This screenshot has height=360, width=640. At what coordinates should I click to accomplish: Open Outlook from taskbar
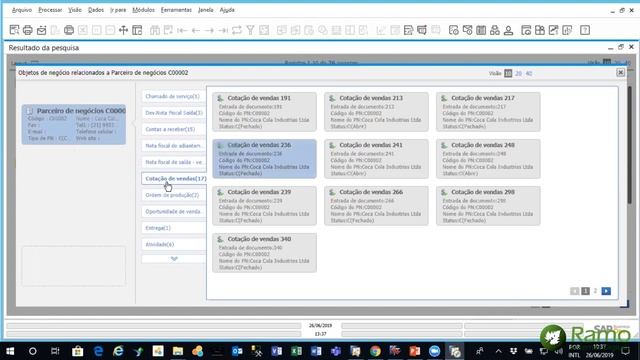pyautogui.click(x=237, y=351)
